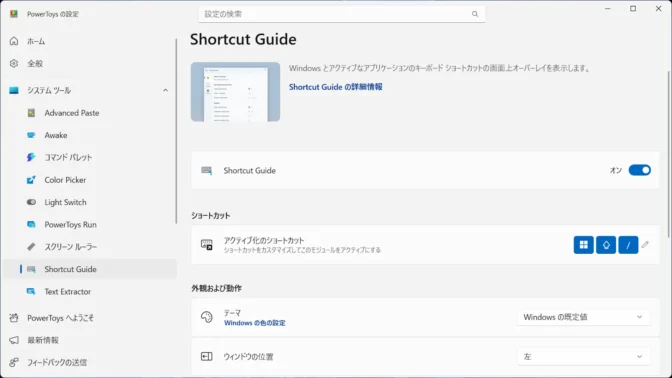Click the Send Feedback icon
This screenshot has height=378, width=672.
(14, 362)
